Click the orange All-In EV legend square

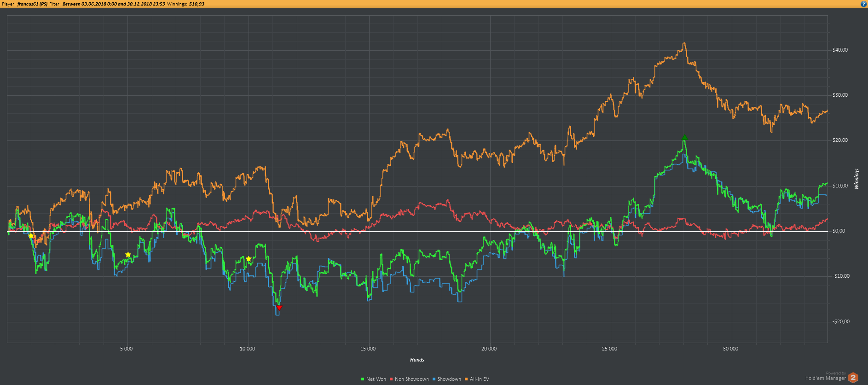click(x=466, y=379)
